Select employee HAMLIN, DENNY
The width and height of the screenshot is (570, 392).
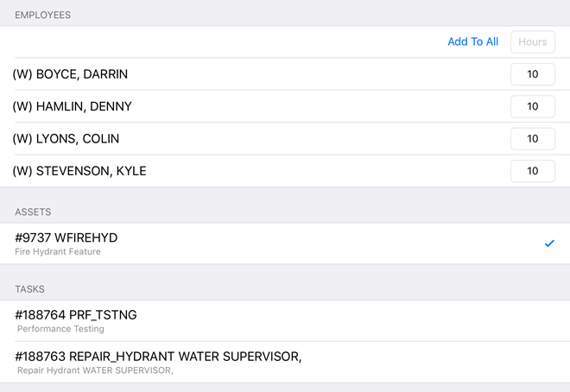(72, 106)
